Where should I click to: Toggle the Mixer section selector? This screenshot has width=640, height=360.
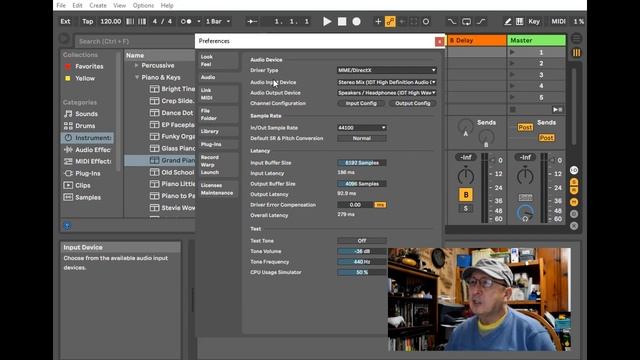click(574, 202)
